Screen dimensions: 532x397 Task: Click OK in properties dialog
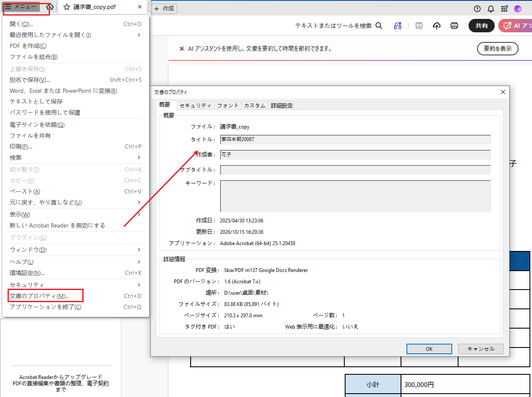(429, 349)
